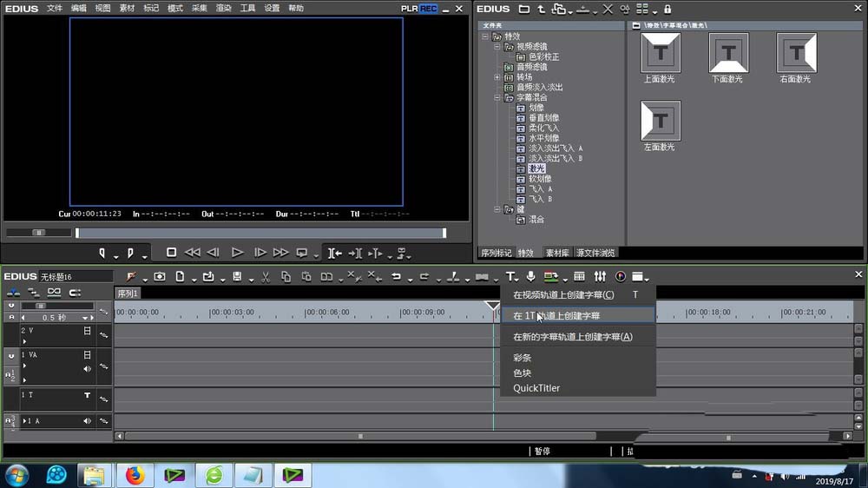Choose QuickTitler from the popup menu

(536, 388)
